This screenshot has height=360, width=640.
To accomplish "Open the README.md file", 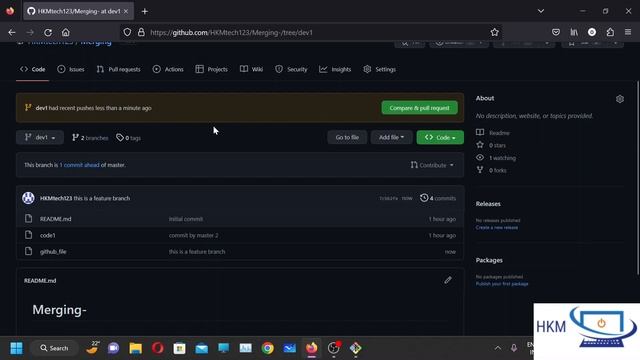I will point(56,219).
